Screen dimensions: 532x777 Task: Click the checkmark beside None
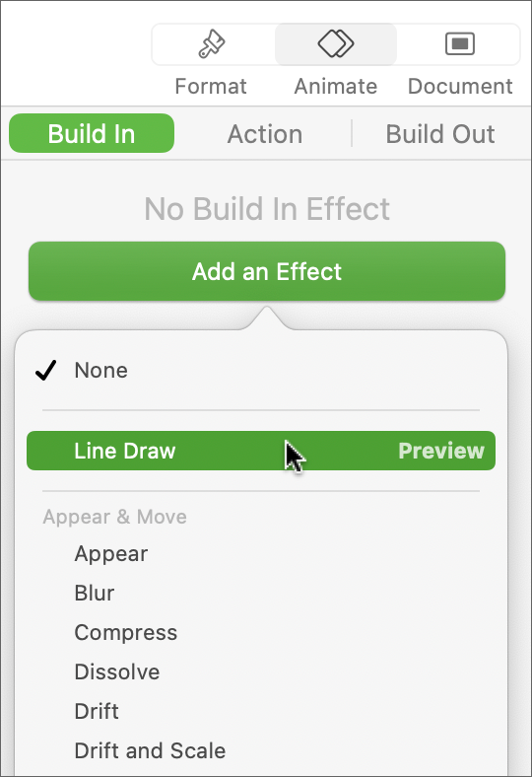click(46, 370)
